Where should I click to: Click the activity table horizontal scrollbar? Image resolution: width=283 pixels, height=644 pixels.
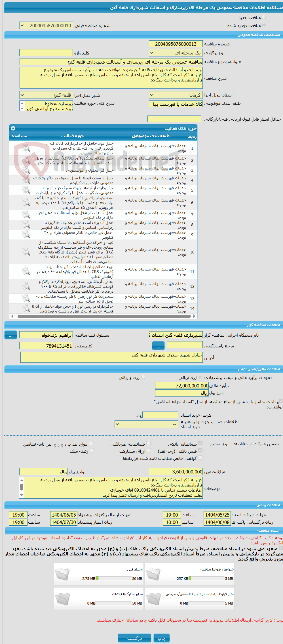[104, 316]
